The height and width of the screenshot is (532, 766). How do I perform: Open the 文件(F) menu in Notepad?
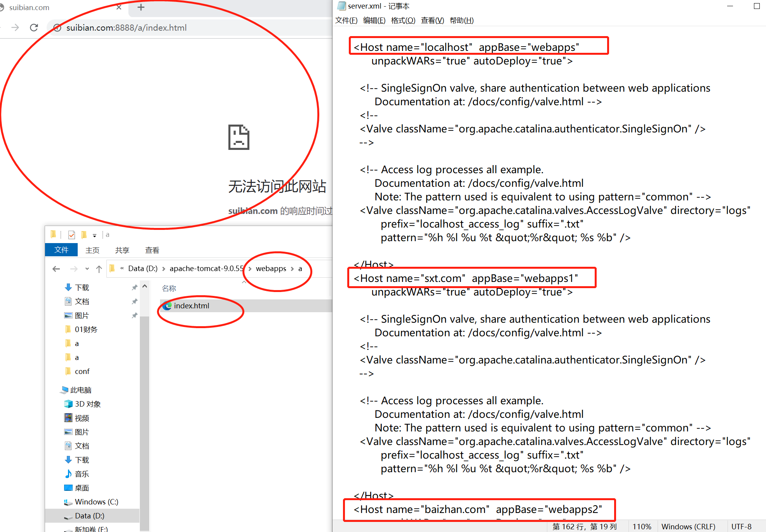[346, 20]
